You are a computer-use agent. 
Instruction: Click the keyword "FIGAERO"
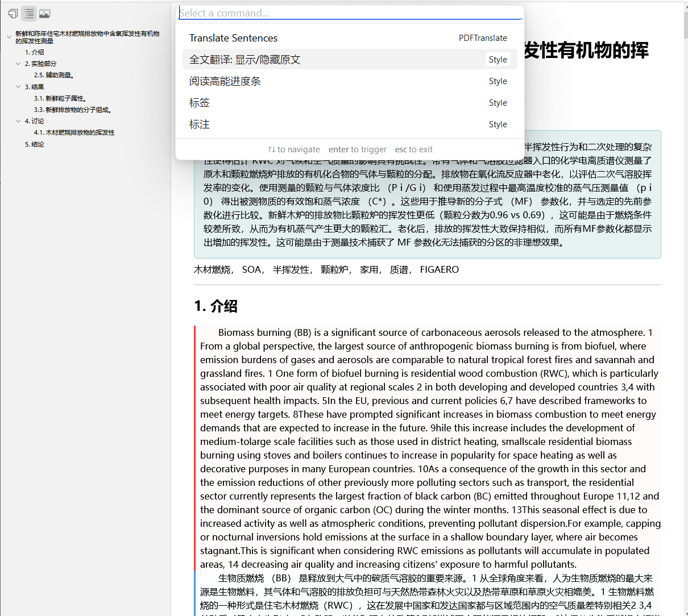(439, 269)
